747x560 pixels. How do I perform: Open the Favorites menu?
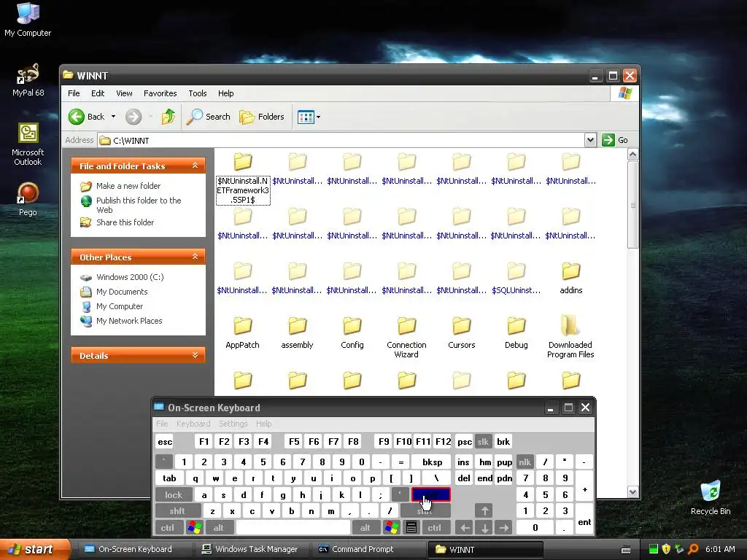click(160, 93)
